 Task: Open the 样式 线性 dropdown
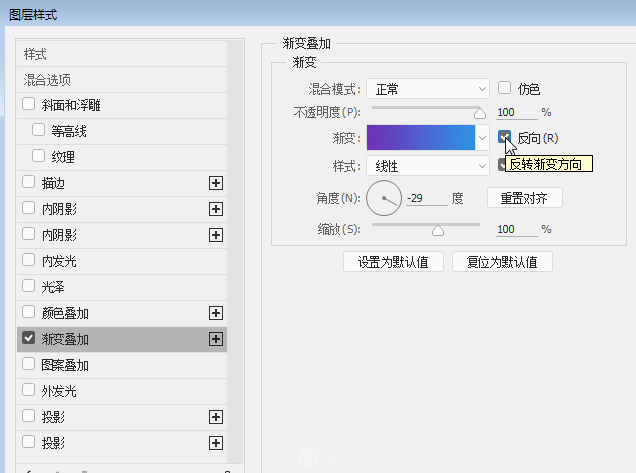427,166
